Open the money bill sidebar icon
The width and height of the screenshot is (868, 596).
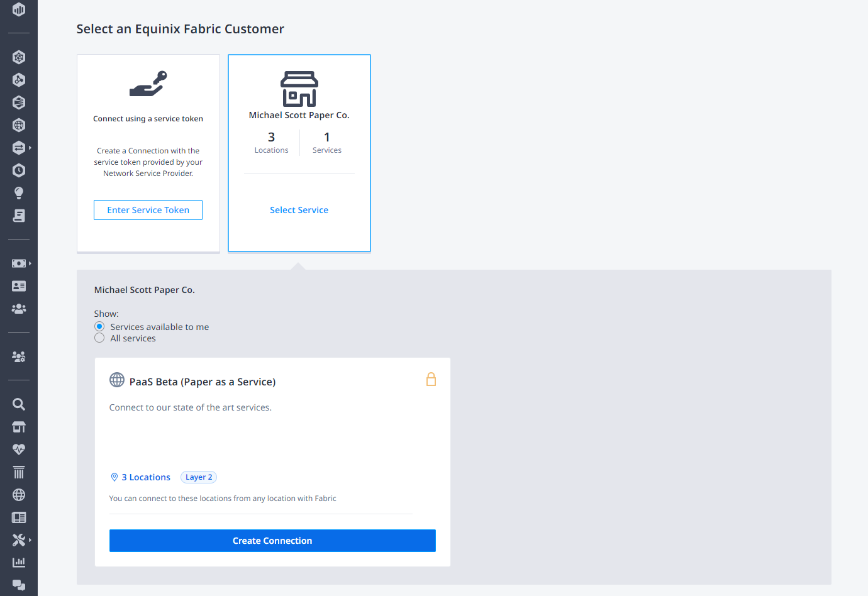pyautogui.click(x=19, y=263)
